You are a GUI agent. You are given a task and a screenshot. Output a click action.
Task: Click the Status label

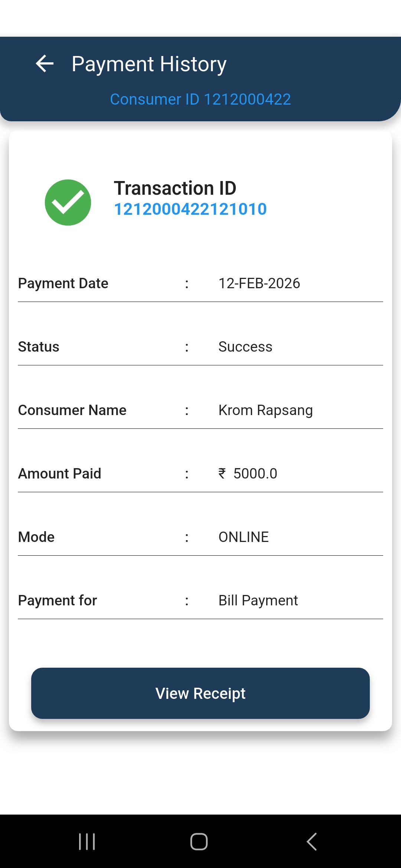coord(39,347)
